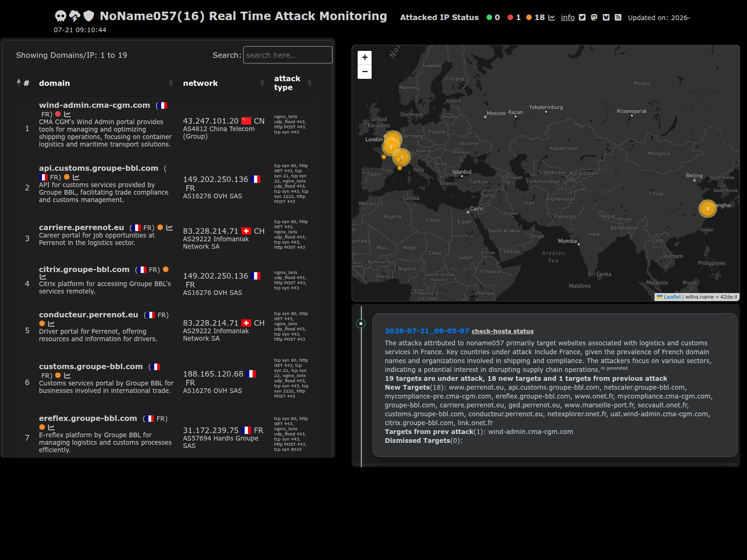Screen dimensions: 747x560
Task: Focus the domain search field
Action: coord(288,55)
